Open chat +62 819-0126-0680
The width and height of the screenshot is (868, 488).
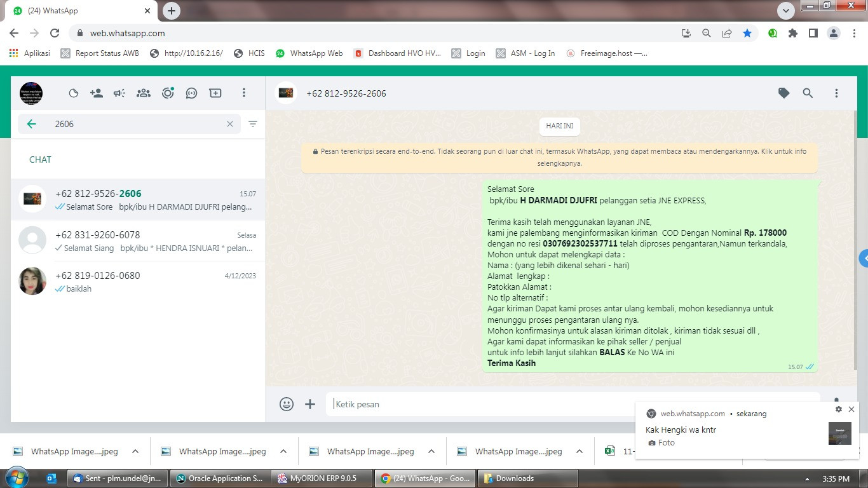138,281
